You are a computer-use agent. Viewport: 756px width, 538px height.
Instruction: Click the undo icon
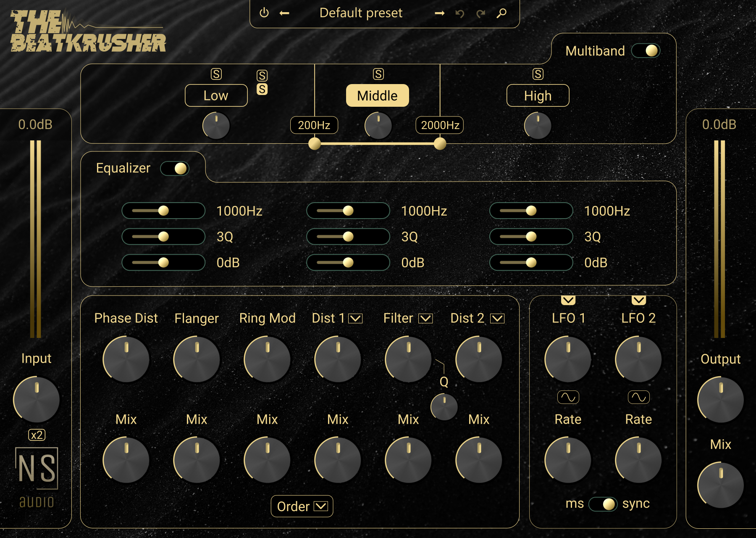point(460,13)
